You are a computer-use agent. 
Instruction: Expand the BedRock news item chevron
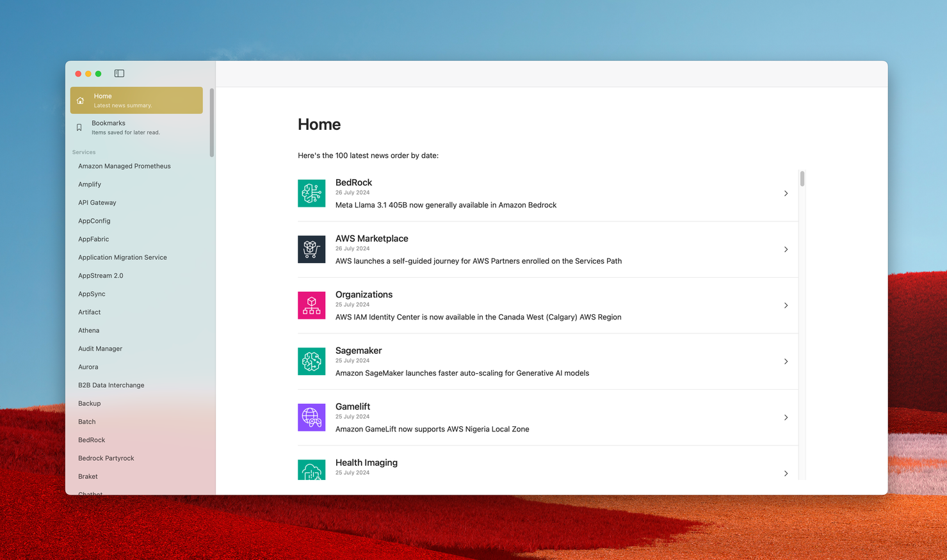(786, 193)
